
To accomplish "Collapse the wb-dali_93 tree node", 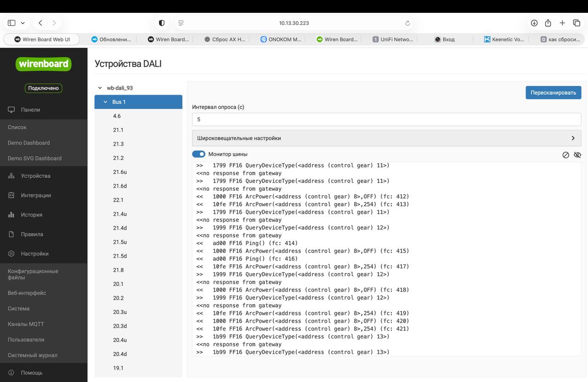I will tap(100, 88).
